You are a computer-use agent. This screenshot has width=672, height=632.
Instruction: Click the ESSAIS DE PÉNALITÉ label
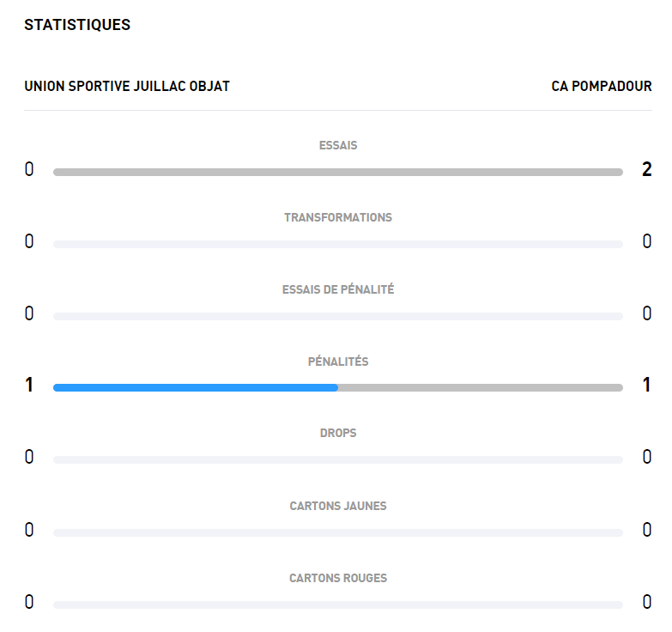pyautogui.click(x=338, y=290)
